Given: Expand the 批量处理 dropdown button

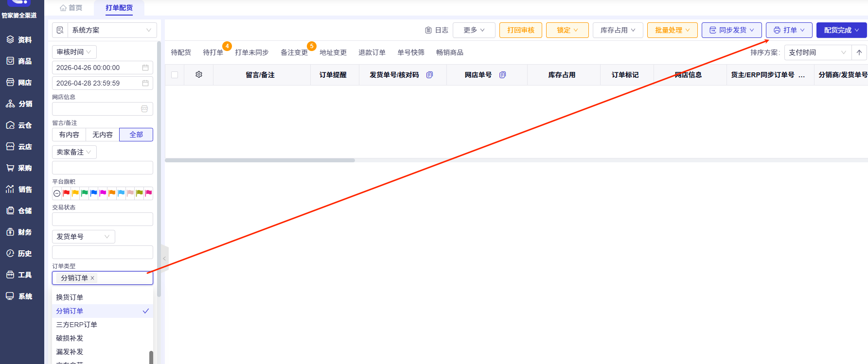Looking at the screenshot, I should [x=673, y=30].
